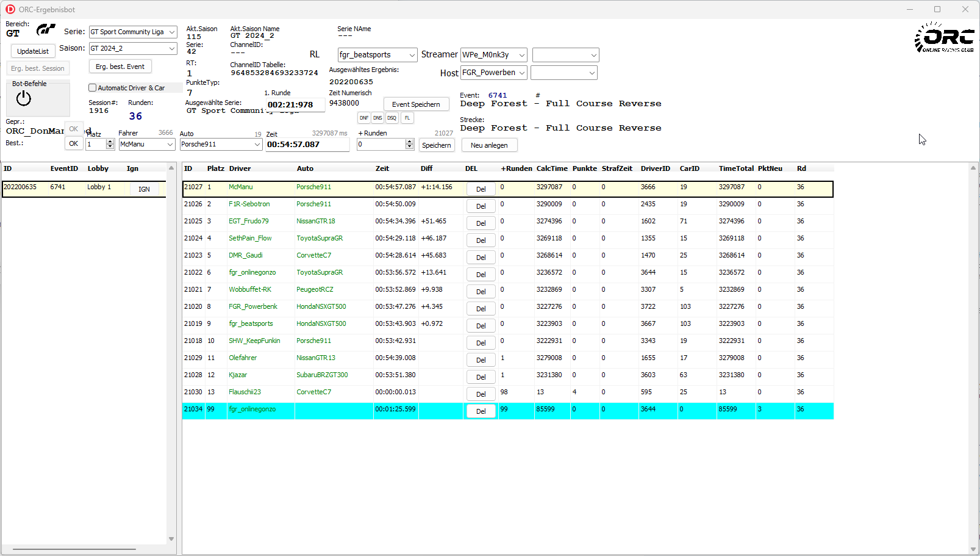Click the FL fastest lap button
Viewport: 980px width, 556px height.
click(407, 118)
